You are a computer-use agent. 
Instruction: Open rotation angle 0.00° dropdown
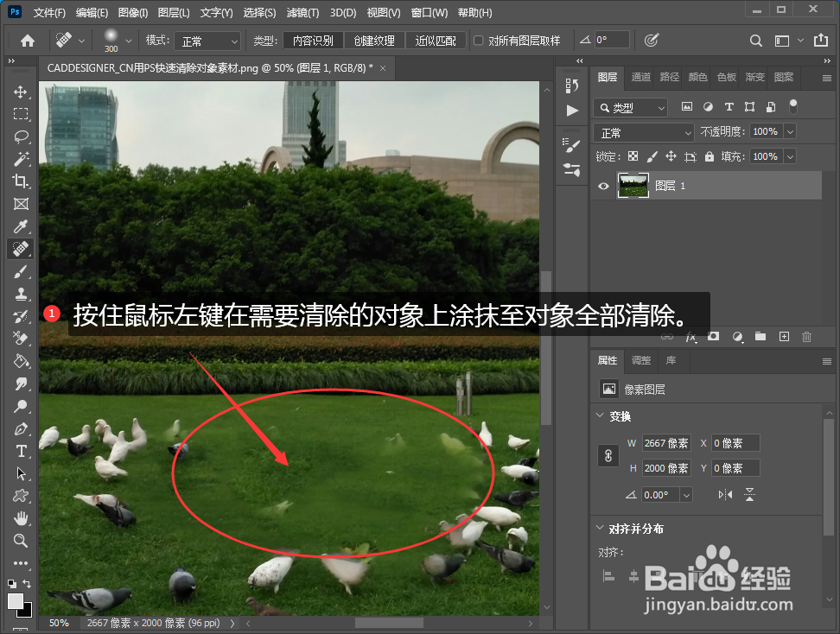[686, 495]
